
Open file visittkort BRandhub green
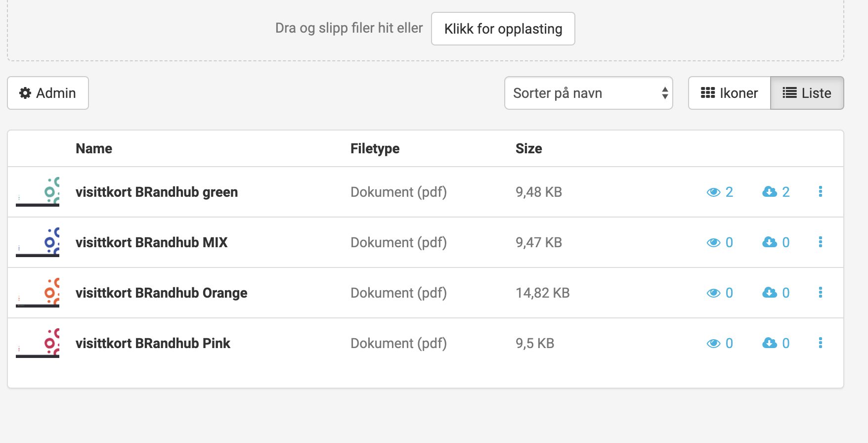click(x=157, y=192)
